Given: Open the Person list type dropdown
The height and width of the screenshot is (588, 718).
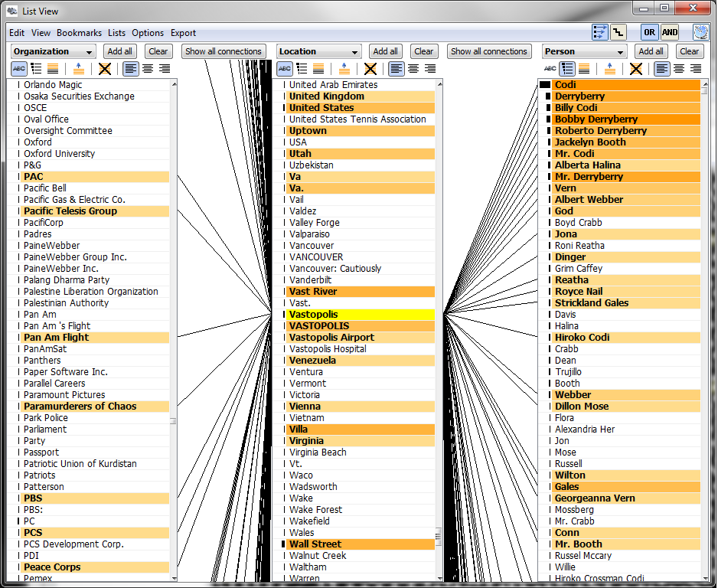Looking at the screenshot, I should (584, 51).
